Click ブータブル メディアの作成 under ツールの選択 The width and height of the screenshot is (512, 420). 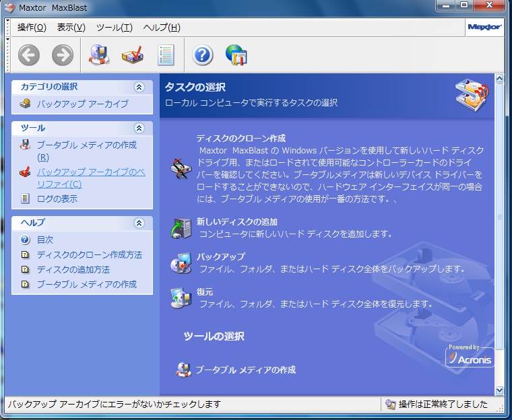pos(245,370)
